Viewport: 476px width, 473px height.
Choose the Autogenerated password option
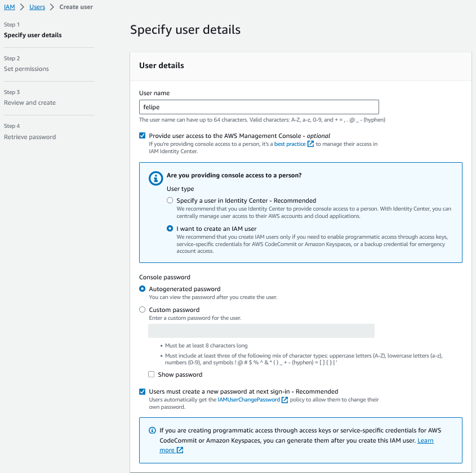pos(143,289)
